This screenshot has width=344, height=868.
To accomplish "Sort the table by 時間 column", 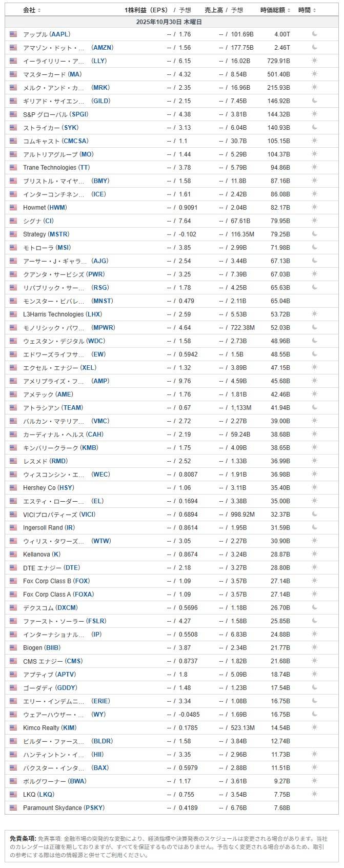I will [307, 10].
